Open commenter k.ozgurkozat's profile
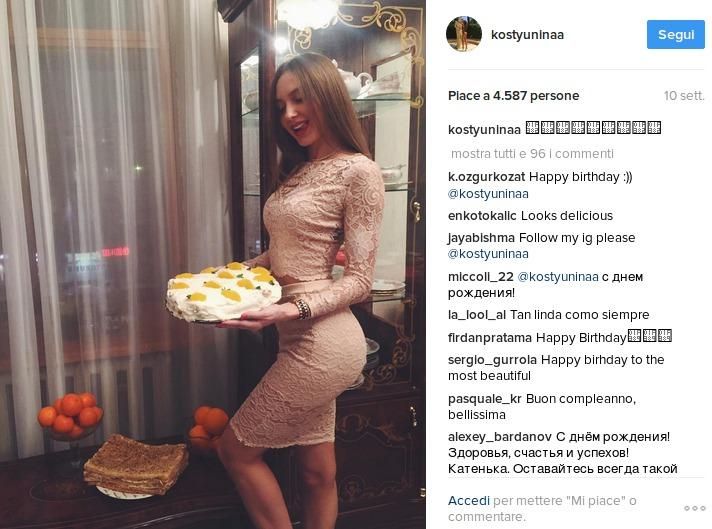The image size is (712, 529). pyautogui.click(x=486, y=177)
